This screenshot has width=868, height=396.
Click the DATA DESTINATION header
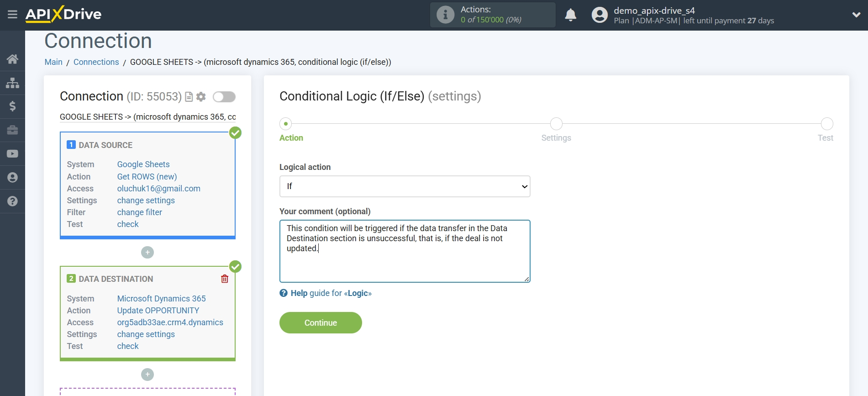[116, 279]
